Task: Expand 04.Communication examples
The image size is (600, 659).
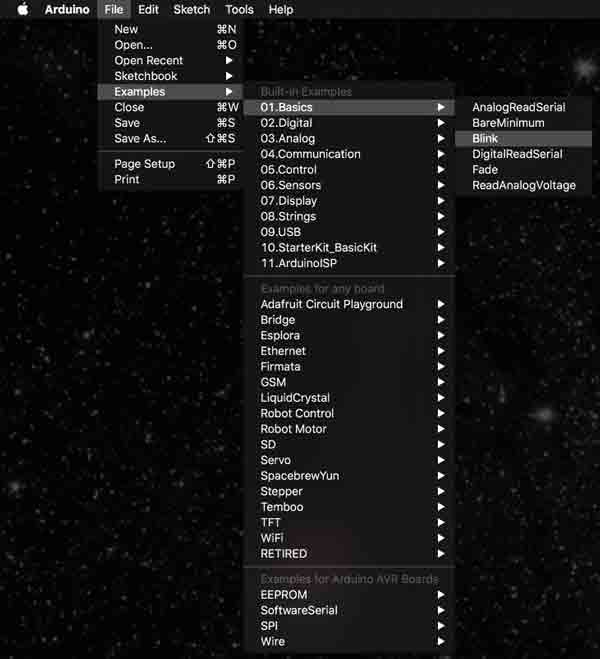Action: click(x=350, y=154)
